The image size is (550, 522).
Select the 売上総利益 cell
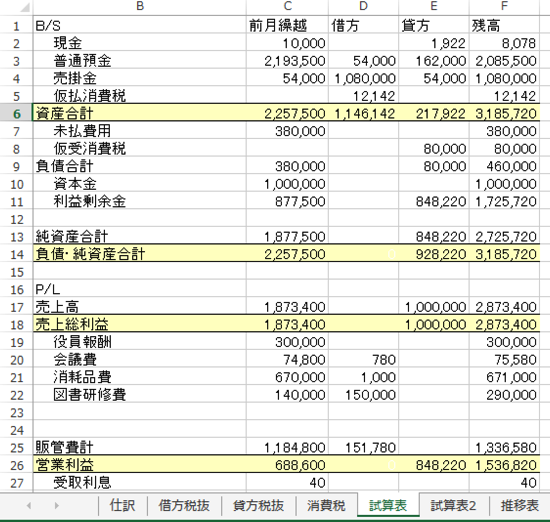(140, 324)
